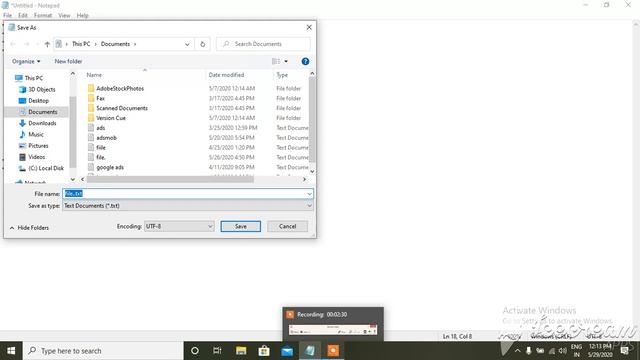Select Desktop in navigation tree
Screen dimensions: 640x360
(x=38, y=100)
